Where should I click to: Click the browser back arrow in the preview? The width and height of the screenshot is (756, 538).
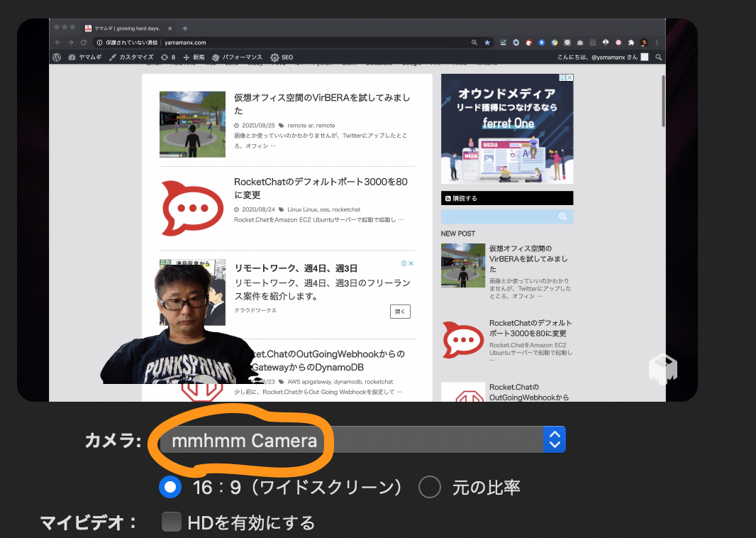click(x=58, y=43)
